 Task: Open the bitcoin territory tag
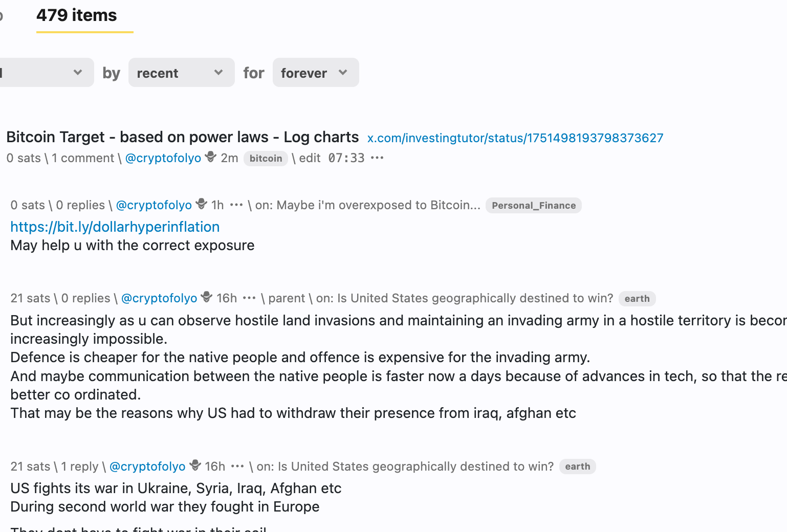click(x=266, y=159)
